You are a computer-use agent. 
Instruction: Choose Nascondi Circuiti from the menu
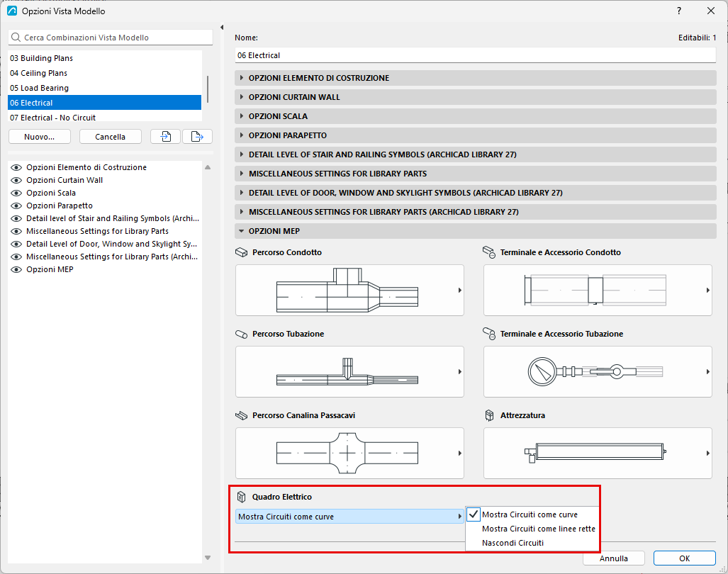pyautogui.click(x=513, y=543)
